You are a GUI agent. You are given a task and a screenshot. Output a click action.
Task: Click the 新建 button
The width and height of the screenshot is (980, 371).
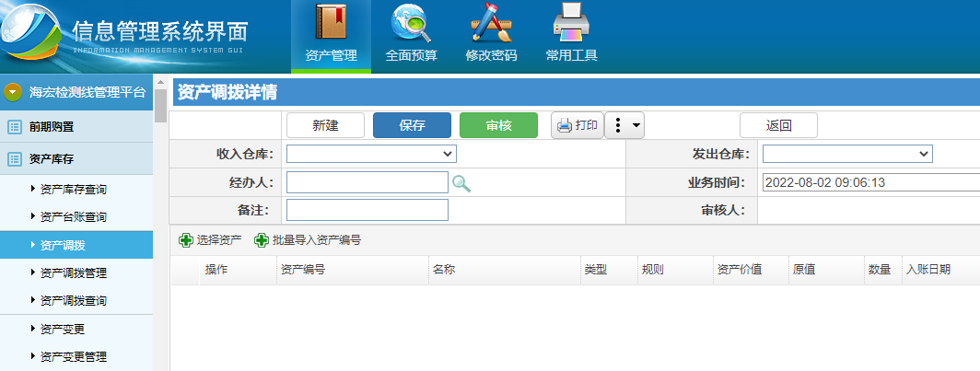[326, 125]
